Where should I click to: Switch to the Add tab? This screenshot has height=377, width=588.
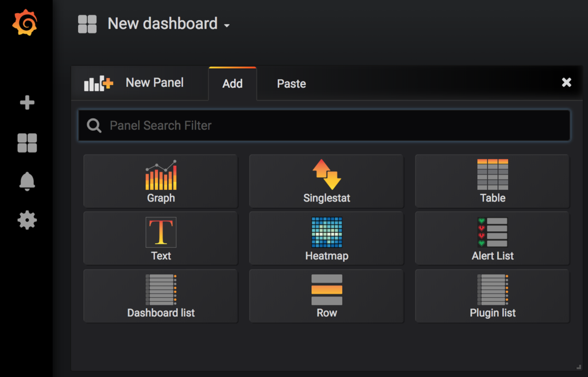coord(233,84)
